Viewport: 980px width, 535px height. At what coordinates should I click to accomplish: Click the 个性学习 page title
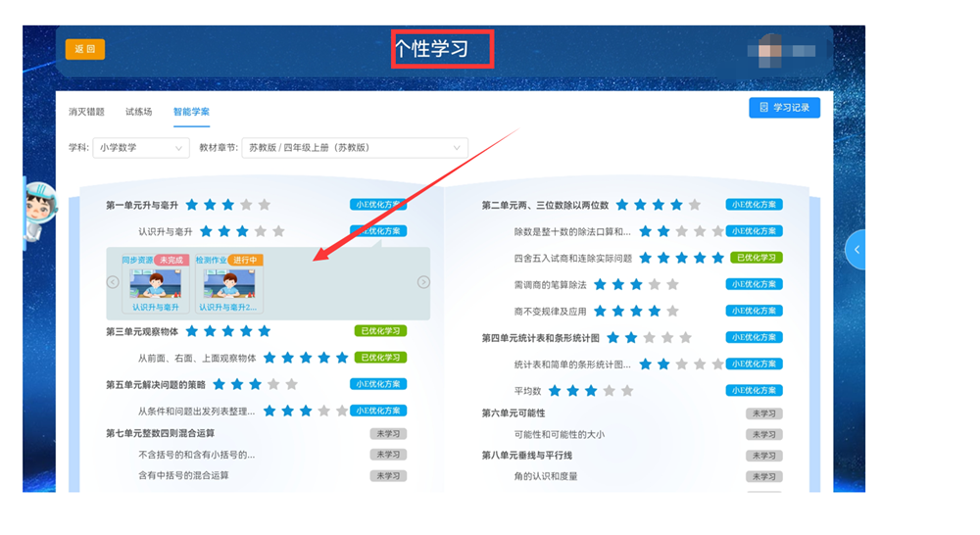pos(431,49)
